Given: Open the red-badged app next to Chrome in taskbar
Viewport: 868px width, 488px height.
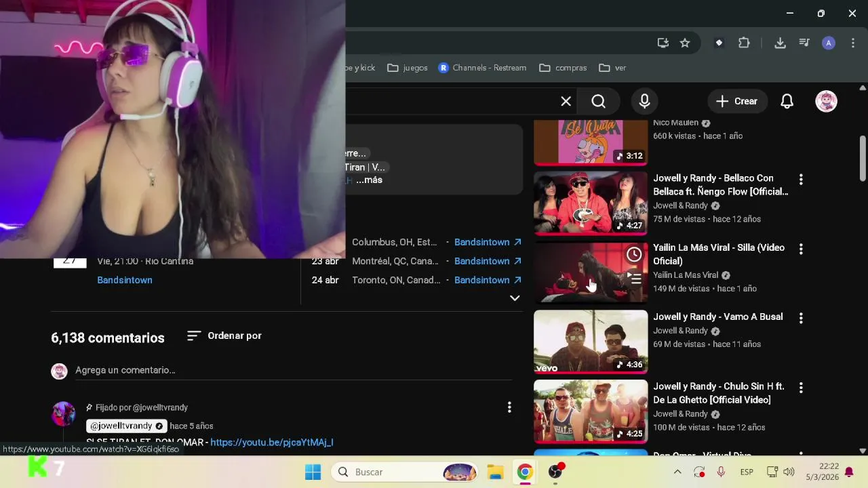Looking at the screenshot, I should 555,472.
